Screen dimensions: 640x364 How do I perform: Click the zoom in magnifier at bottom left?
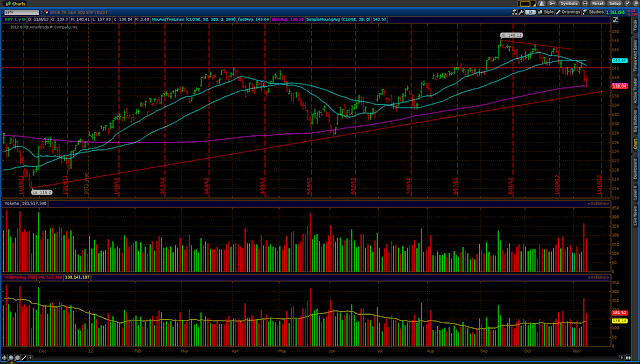(x=11, y=358)
